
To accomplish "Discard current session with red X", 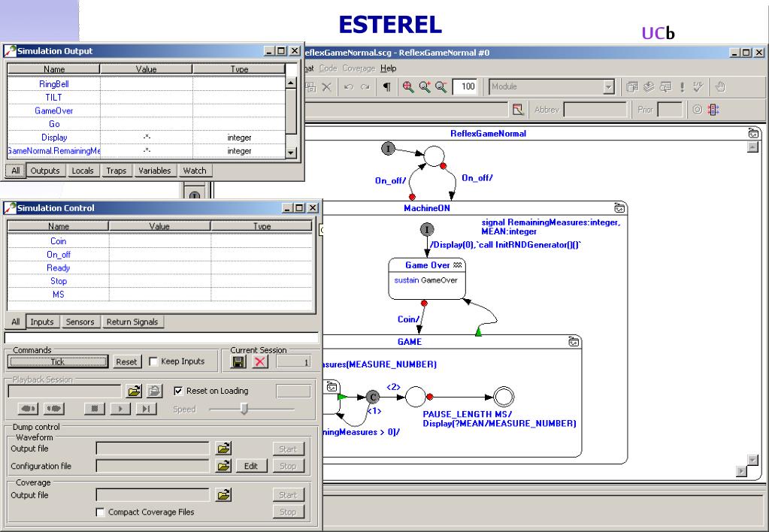I will pyautogui.click(x=260, y=362).
